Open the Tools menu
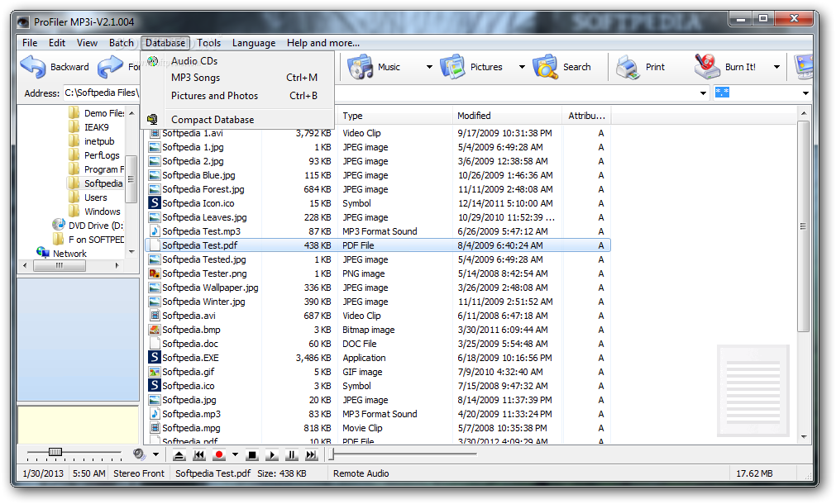 coord(209,43)
